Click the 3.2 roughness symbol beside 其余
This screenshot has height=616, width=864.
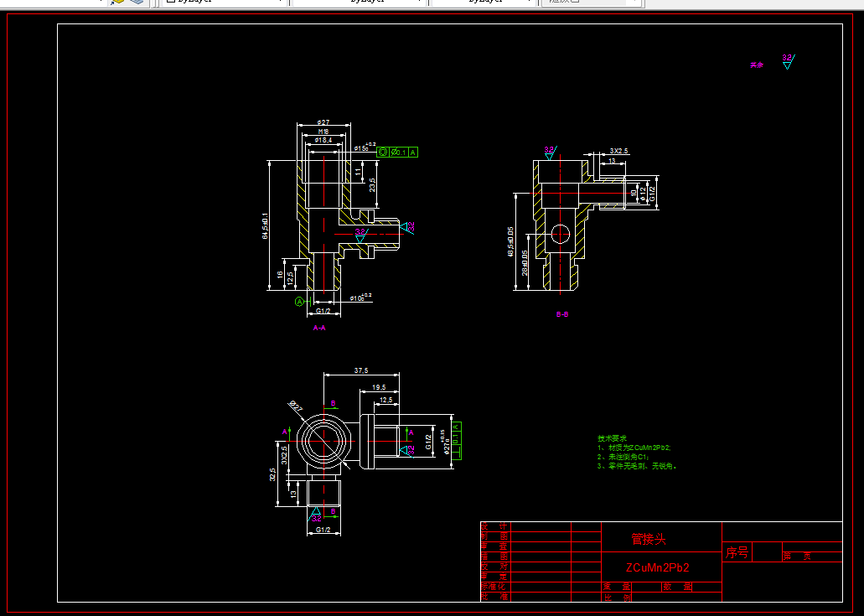[788, 61]
